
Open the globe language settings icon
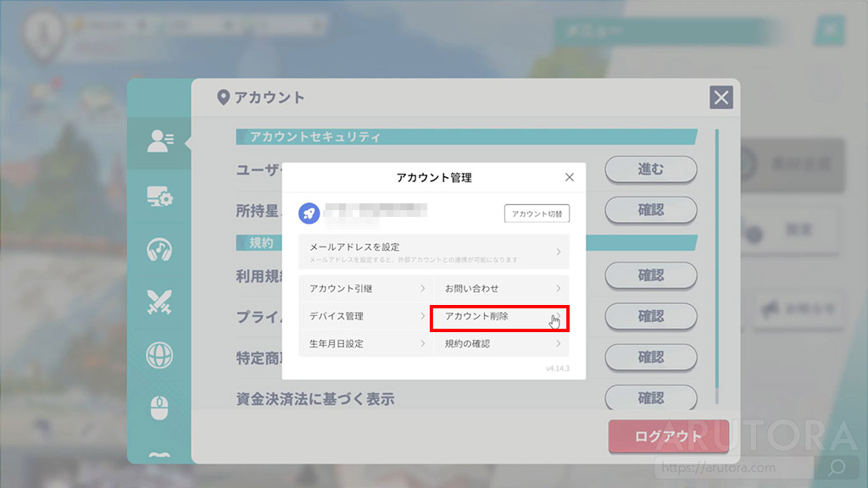tap(159, 353)
